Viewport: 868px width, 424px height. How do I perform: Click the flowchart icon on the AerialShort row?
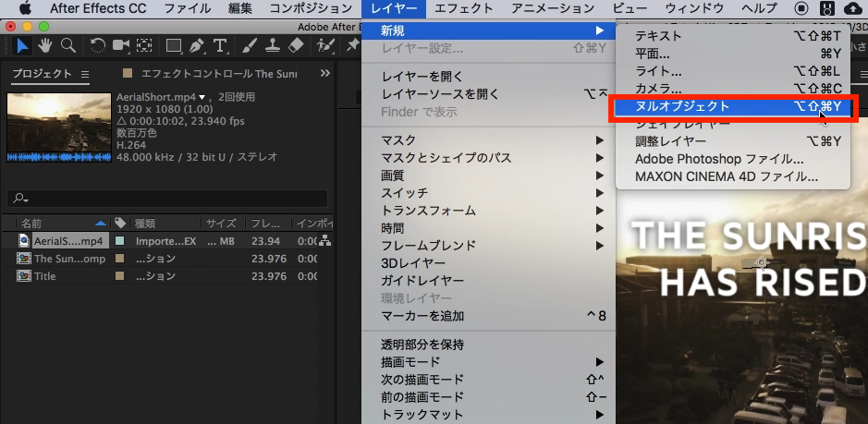coord(325,241)
